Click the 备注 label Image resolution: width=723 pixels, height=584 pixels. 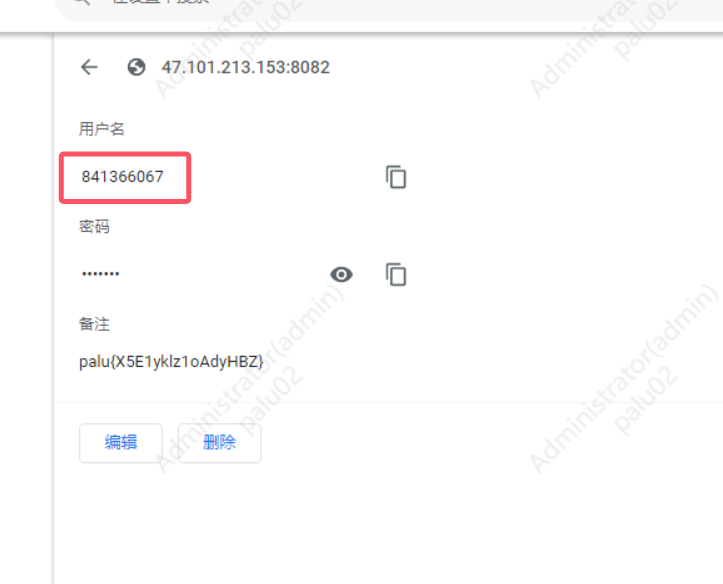(94, 324)
